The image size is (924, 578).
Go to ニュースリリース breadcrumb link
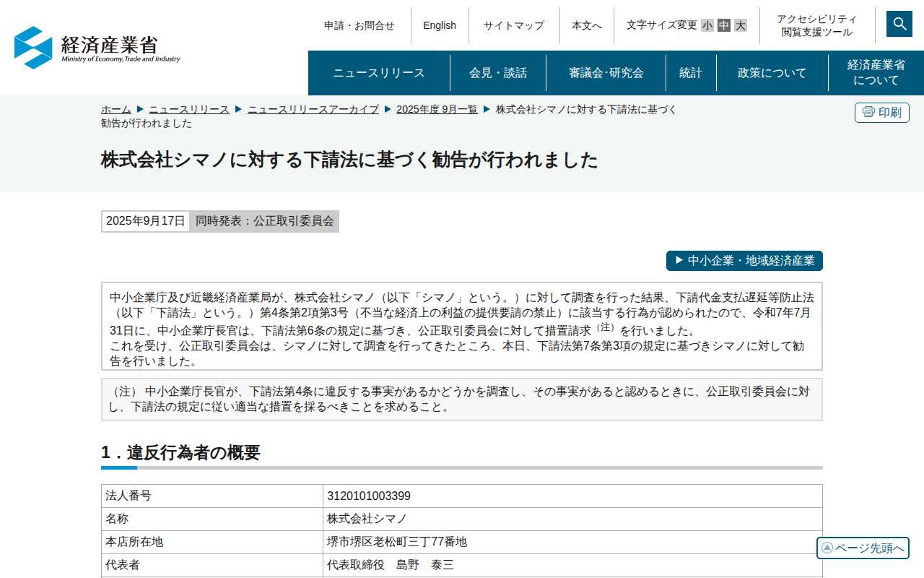tap(189, 109)
